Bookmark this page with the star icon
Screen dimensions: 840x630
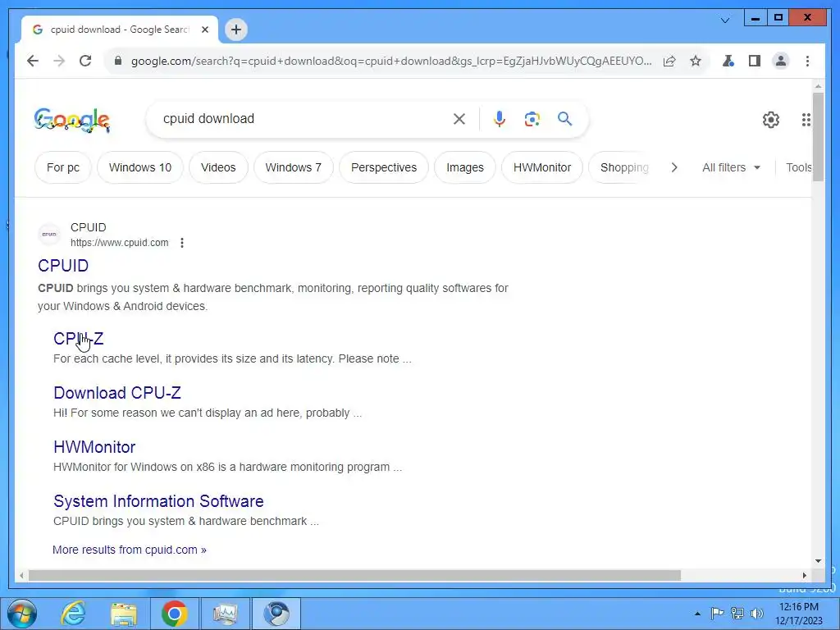[x=696, y=61]
